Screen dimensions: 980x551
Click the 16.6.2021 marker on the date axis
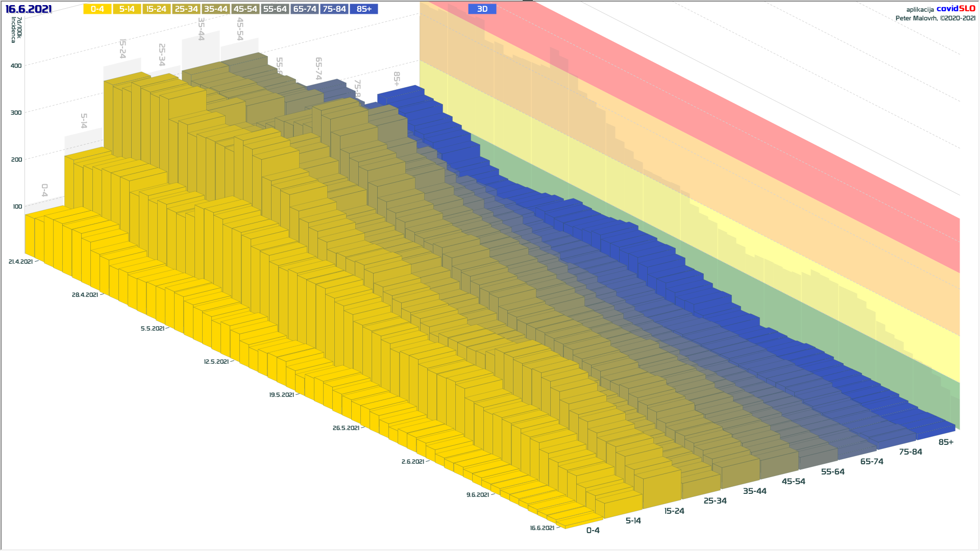[x=542, y=528]
